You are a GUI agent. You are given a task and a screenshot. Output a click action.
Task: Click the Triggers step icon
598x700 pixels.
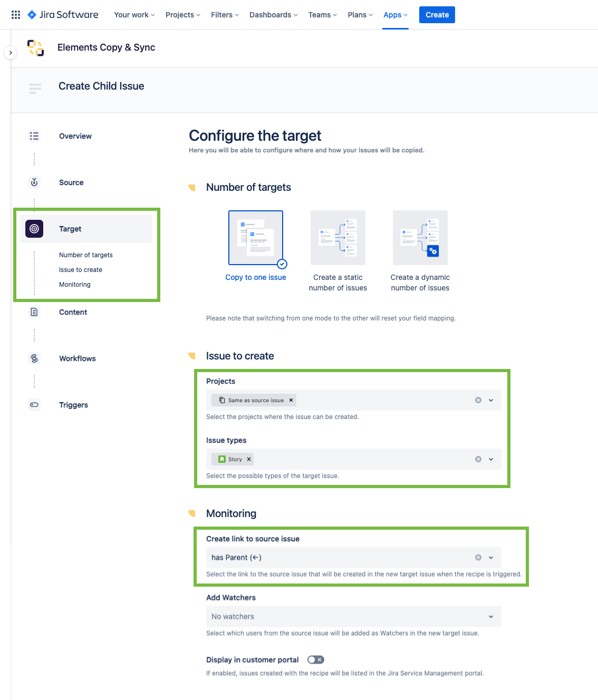34,405
